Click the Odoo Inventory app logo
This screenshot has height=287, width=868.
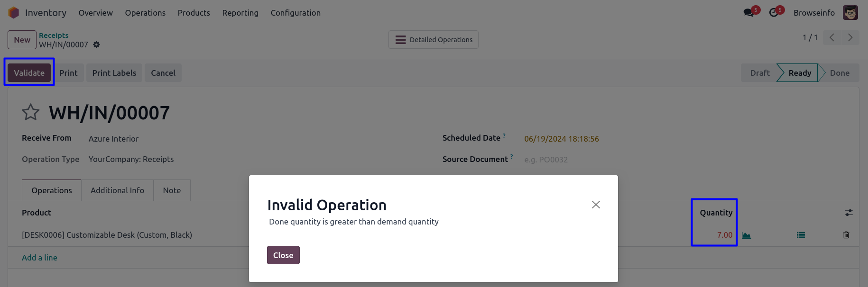pyautogui.click(x=14, y=13)
